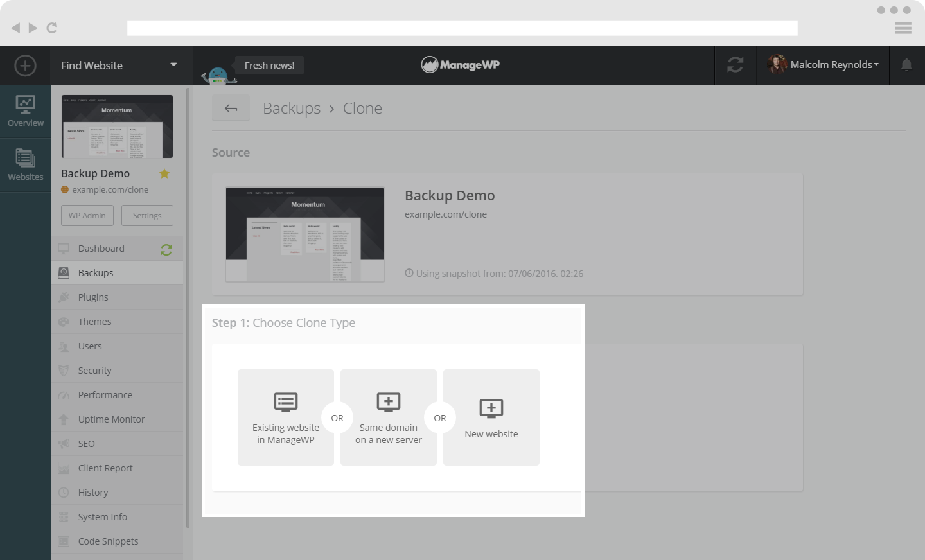Open the notifications bell
Viewport: 925px width, 560px height.
point(906,65)
